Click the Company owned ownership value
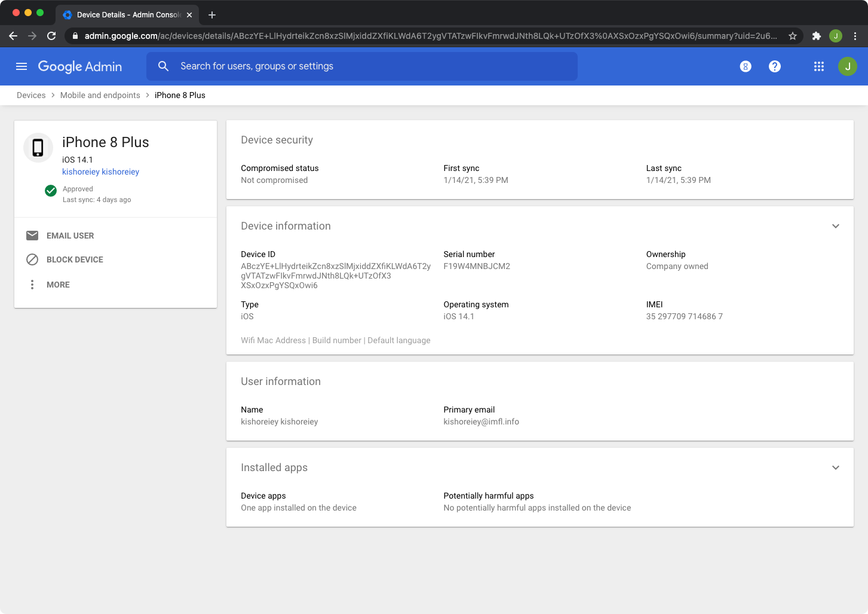 (677, 266)
